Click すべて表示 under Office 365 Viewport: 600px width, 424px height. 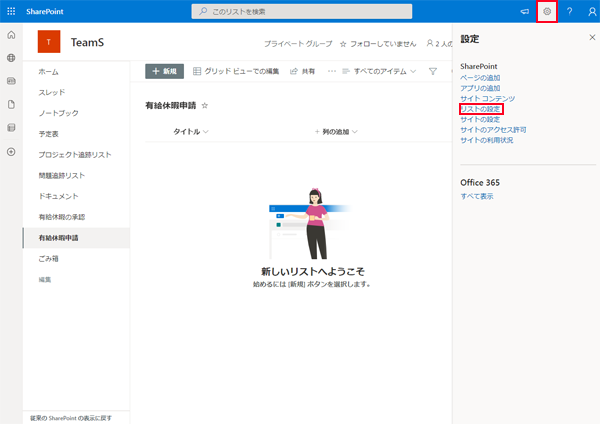(x=477, y=196)
